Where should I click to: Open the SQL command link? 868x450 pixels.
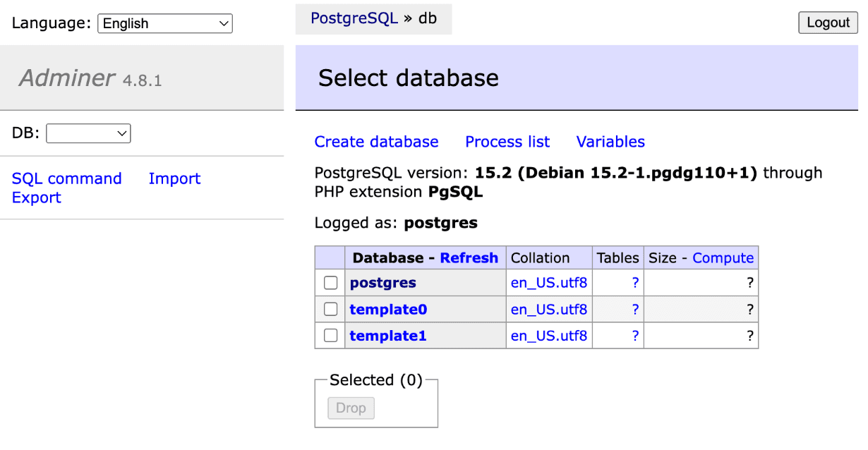(x=67, y=178)
